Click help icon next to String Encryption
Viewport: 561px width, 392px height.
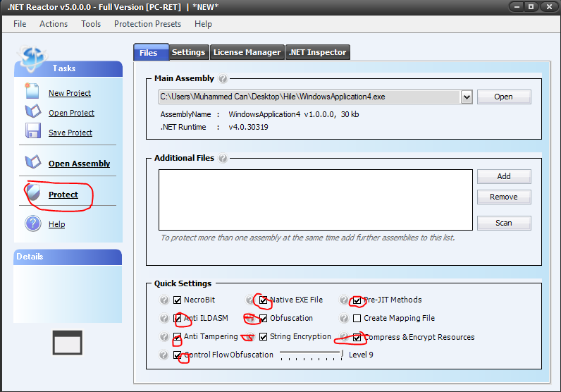point(249,336)
